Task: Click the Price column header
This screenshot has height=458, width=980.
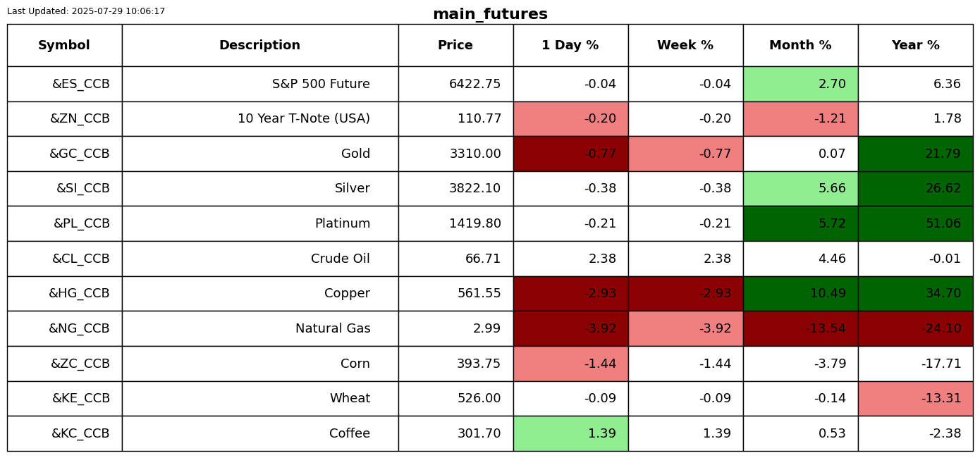Action: click(x=455, y=45)
